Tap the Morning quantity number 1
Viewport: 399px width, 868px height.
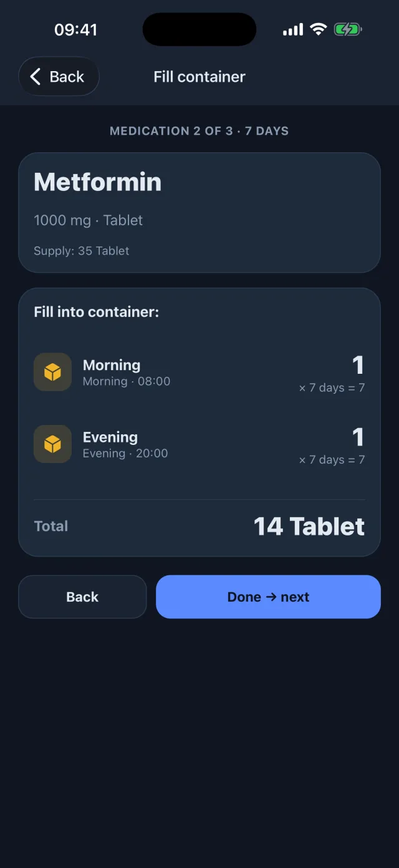[x=358, y=365]
